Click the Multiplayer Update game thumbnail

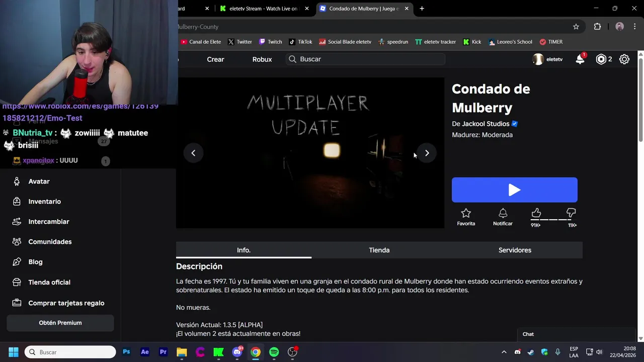coord(310,153)
